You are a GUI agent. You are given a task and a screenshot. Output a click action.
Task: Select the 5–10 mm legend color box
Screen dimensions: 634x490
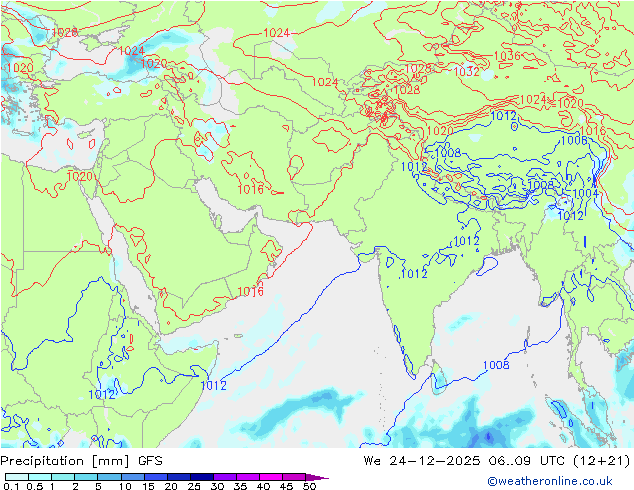109,477
